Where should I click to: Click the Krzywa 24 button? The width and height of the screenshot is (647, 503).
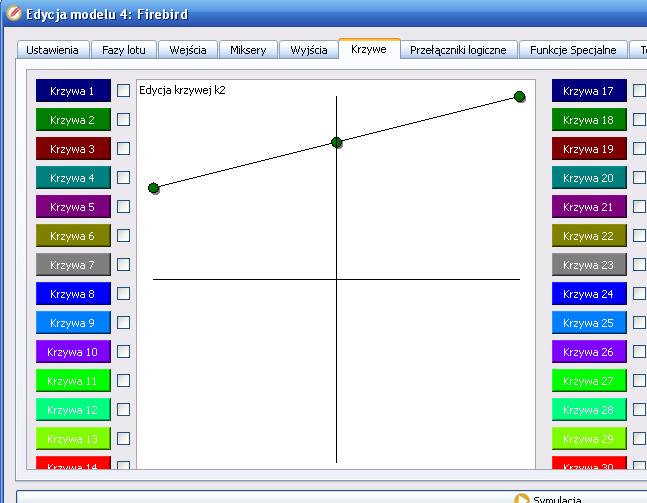589,294
